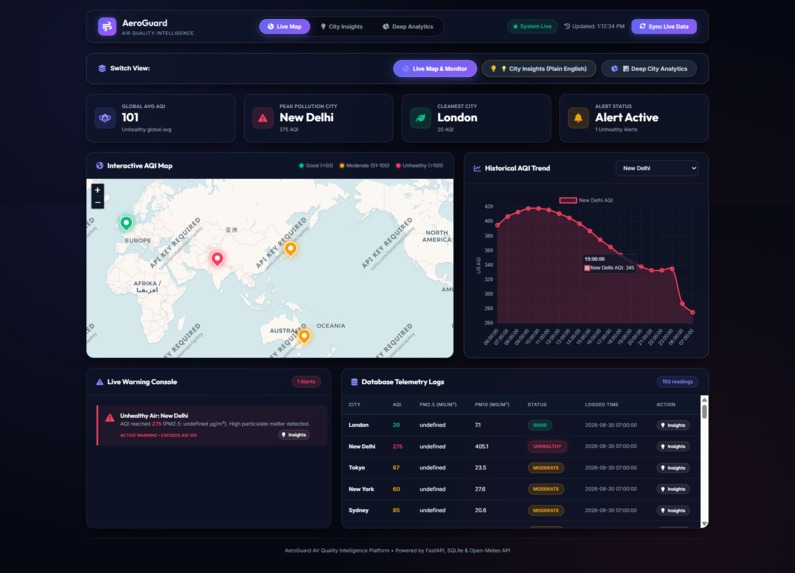Click the telemetry scrollbar down arrow
Viewport: 795px width, 573px height.
(704, 524)
